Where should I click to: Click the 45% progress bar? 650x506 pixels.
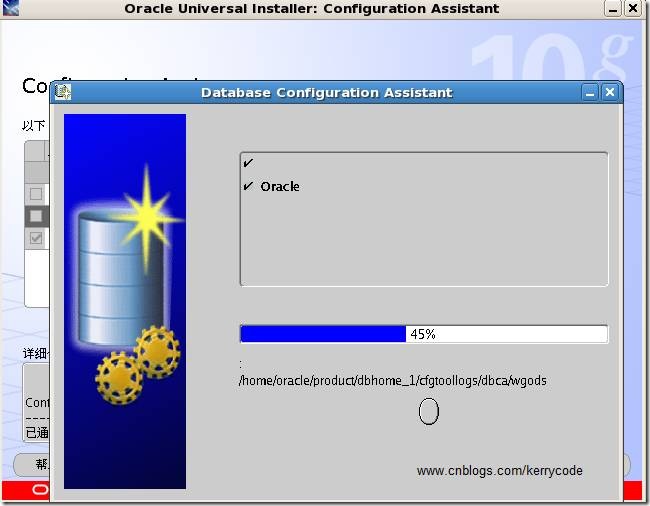[x=424, y=334]
